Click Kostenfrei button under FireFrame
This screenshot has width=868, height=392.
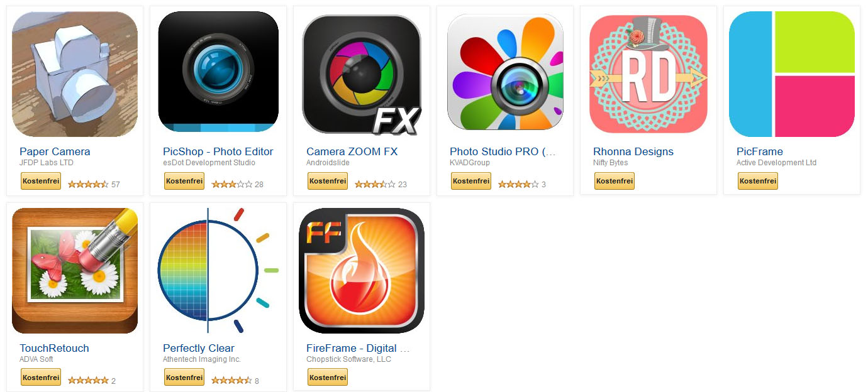[328, 378]
